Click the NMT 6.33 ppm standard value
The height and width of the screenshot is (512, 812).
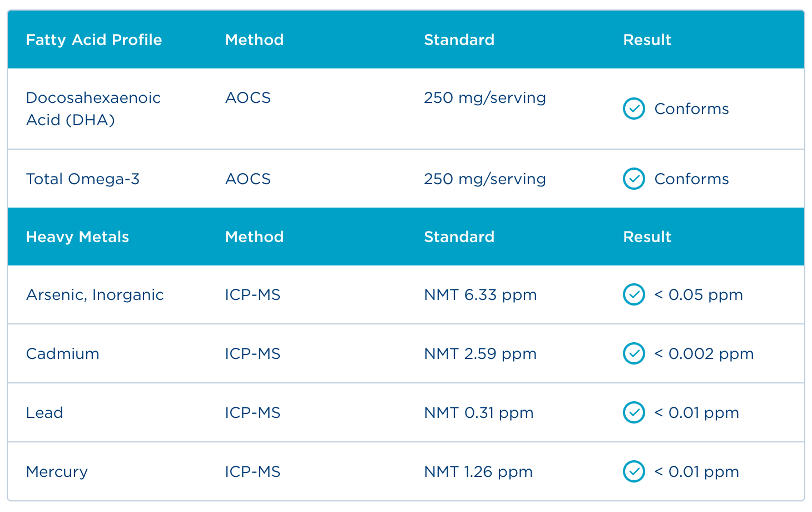(480, 295)
